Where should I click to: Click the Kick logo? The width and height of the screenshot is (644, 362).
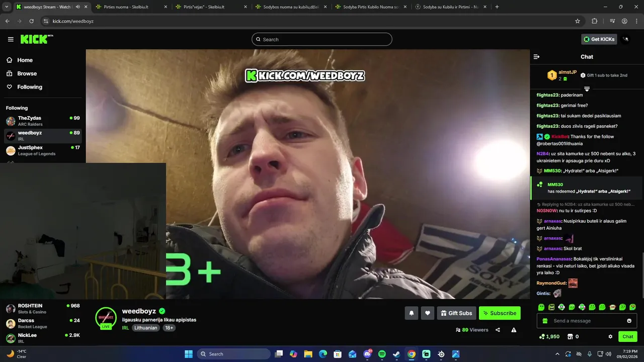(37, 39)
